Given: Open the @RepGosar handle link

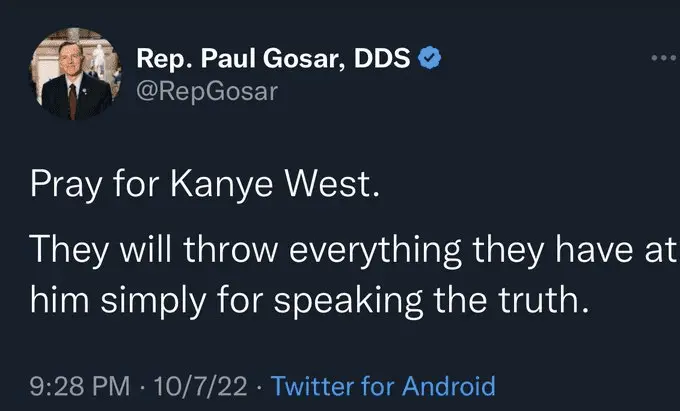Looking at the screenshot, I should coord(207,93).
